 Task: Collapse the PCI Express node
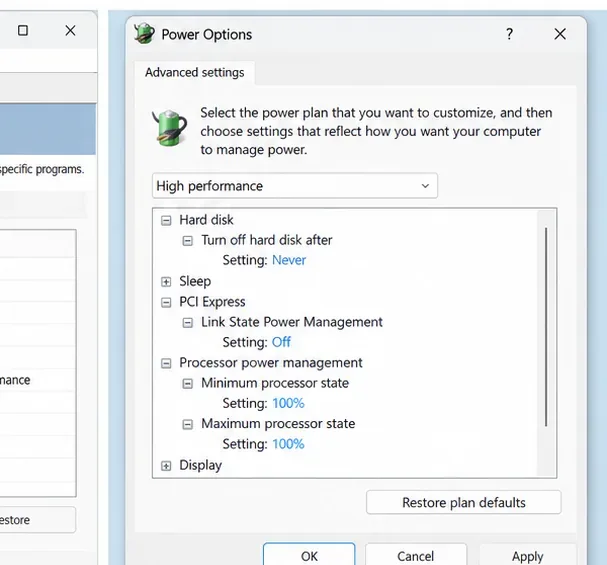(166, 302)
